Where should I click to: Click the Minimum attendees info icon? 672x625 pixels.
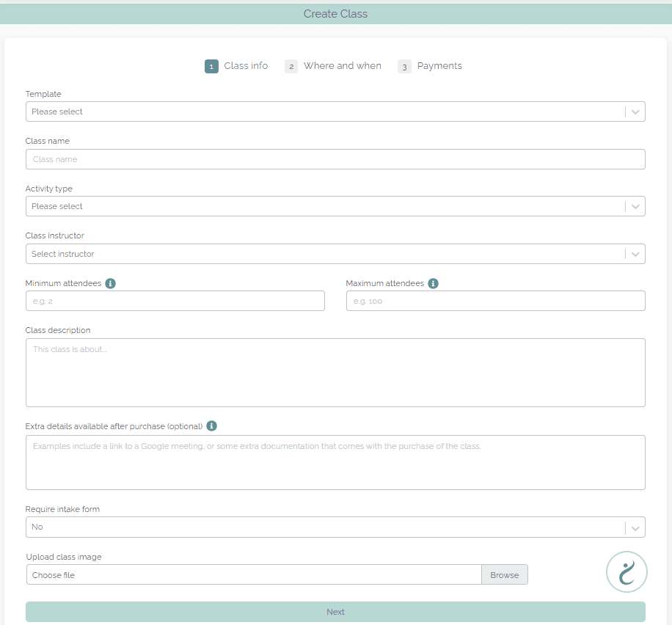click(x=111, y=283)
